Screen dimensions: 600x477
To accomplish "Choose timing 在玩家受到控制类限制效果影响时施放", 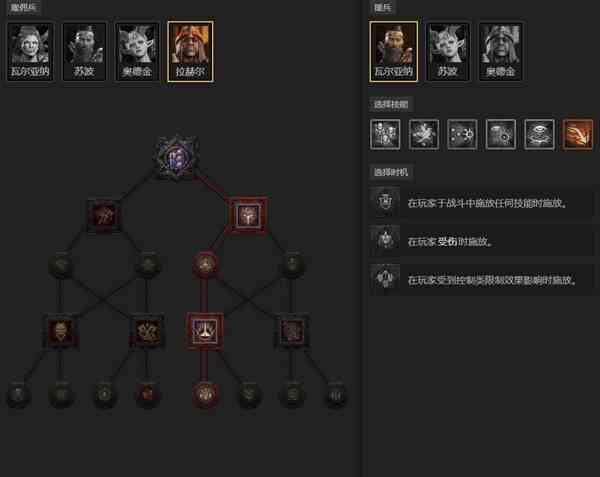I will [481, 280].
